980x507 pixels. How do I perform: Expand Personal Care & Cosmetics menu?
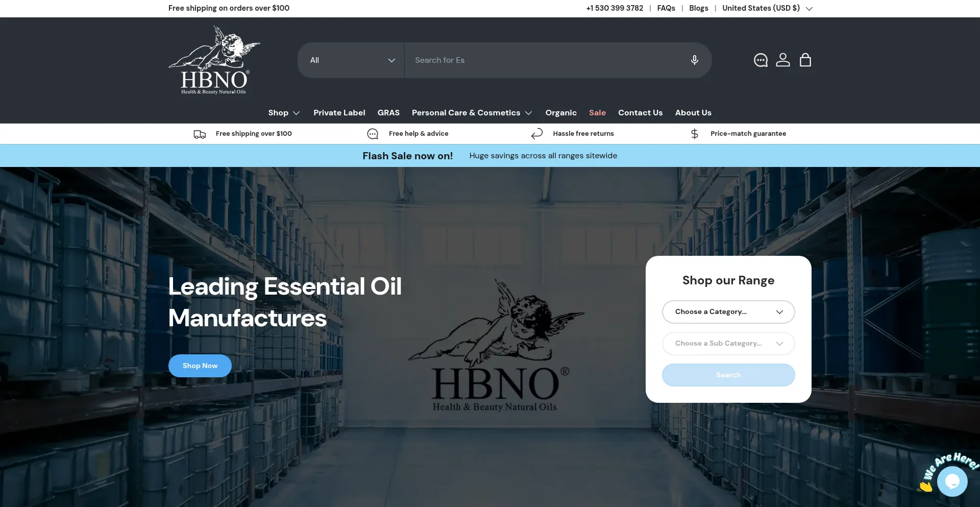(x=472, y=113)
